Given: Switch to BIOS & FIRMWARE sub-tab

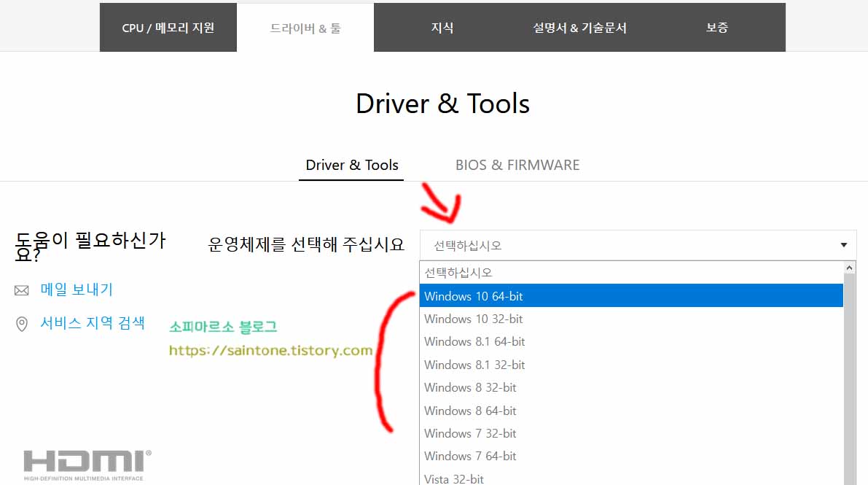Looking at the screenshot, I should coord(517,165).
